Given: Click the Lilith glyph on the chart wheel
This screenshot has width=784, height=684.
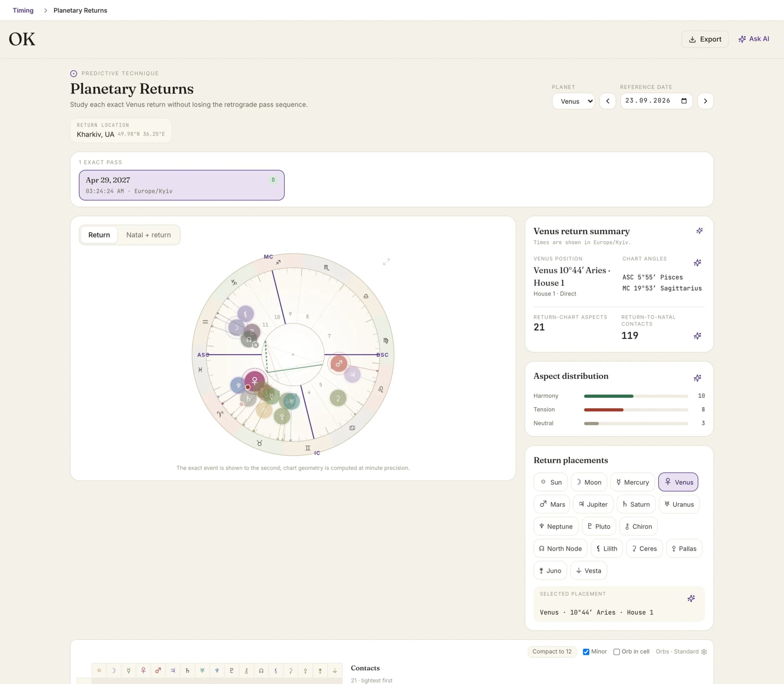Looking at the screenshot, I should [x=245, y=314].
